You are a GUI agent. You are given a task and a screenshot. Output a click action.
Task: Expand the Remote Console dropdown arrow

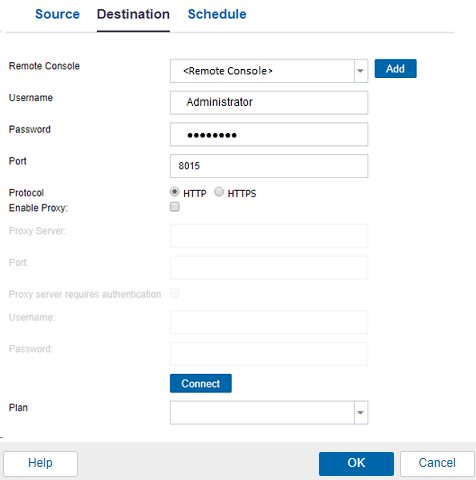[x=361, y=71]
